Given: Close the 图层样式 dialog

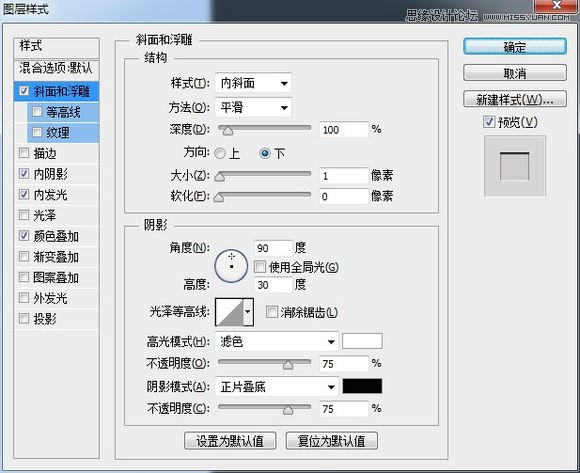Looking at the screenshot, I should click(556, 6).
